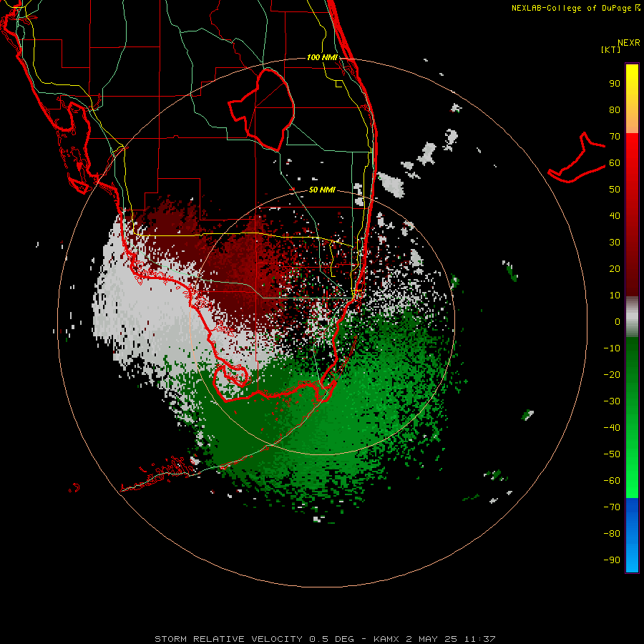The width and height of the screenshot is (644, 644).
Task: Click the 90 value on the velocity scale
Action: point(615,83)
